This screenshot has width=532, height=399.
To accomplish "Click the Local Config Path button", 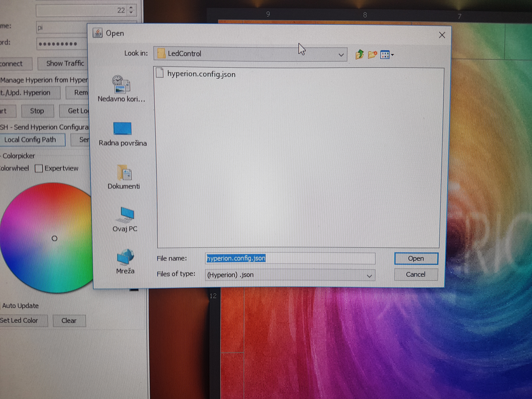I will click(x=30, y=140).
